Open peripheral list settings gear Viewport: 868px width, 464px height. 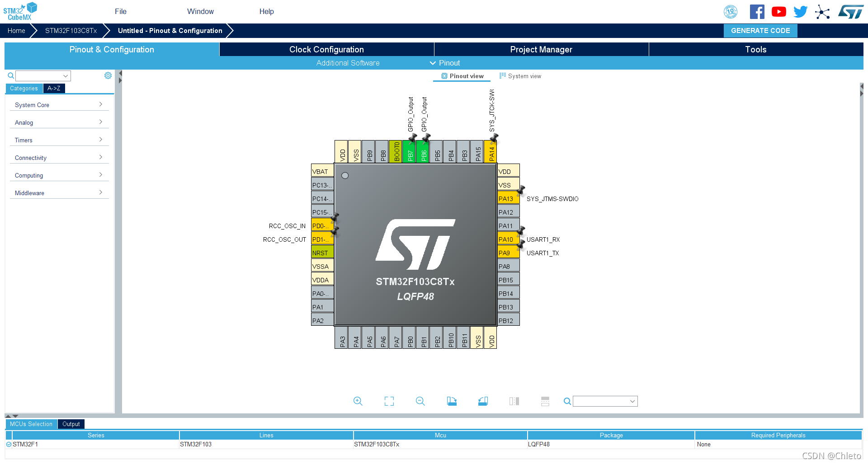pos(108,75)
